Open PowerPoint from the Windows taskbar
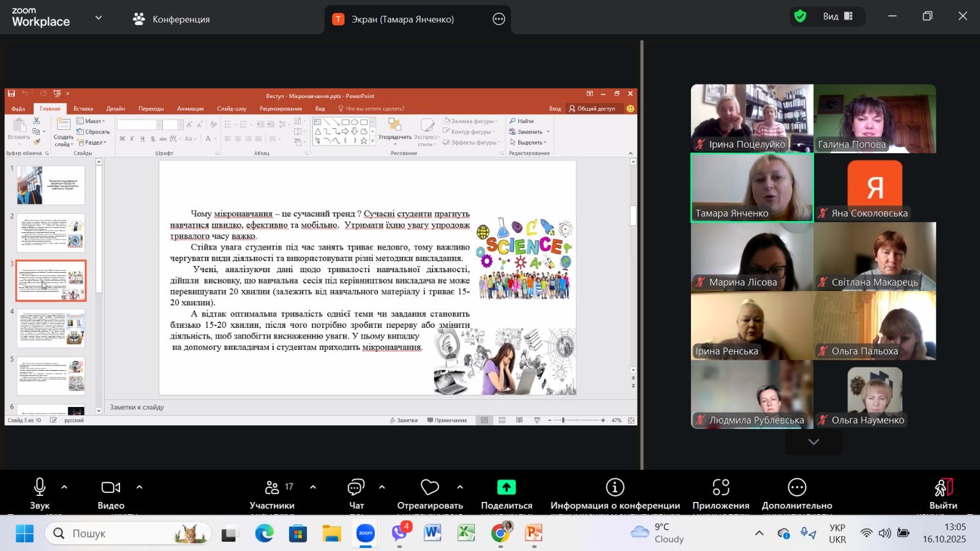The image size is (980, 551). pyautogui.click(x=534, y=534)
